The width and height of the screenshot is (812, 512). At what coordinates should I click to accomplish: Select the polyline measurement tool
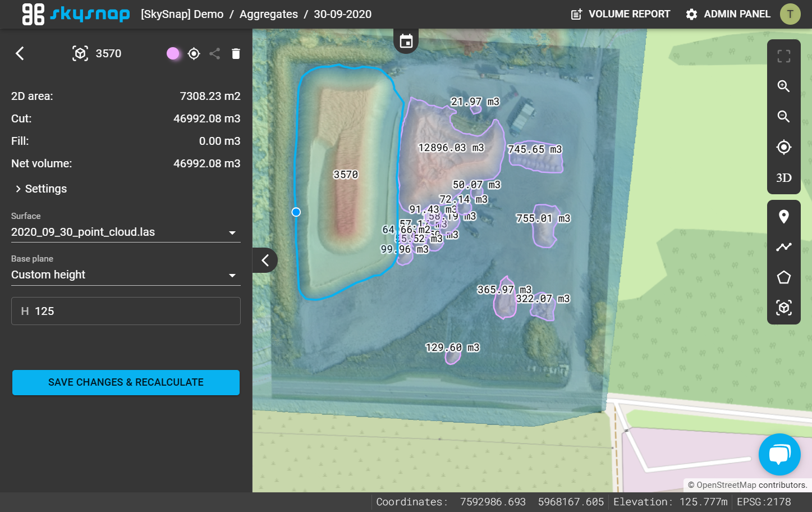(x=784, y=247)
